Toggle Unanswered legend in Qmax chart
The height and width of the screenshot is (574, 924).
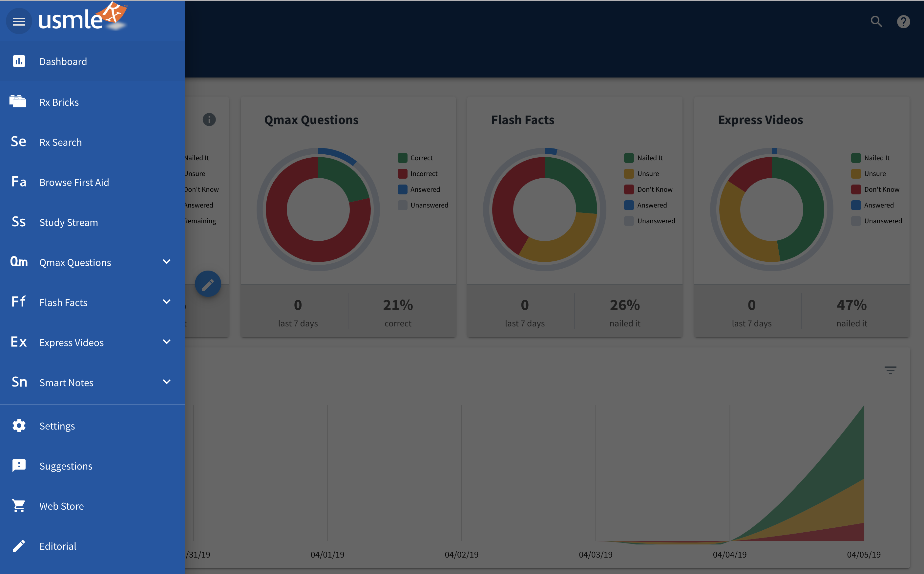pos(423,205)
